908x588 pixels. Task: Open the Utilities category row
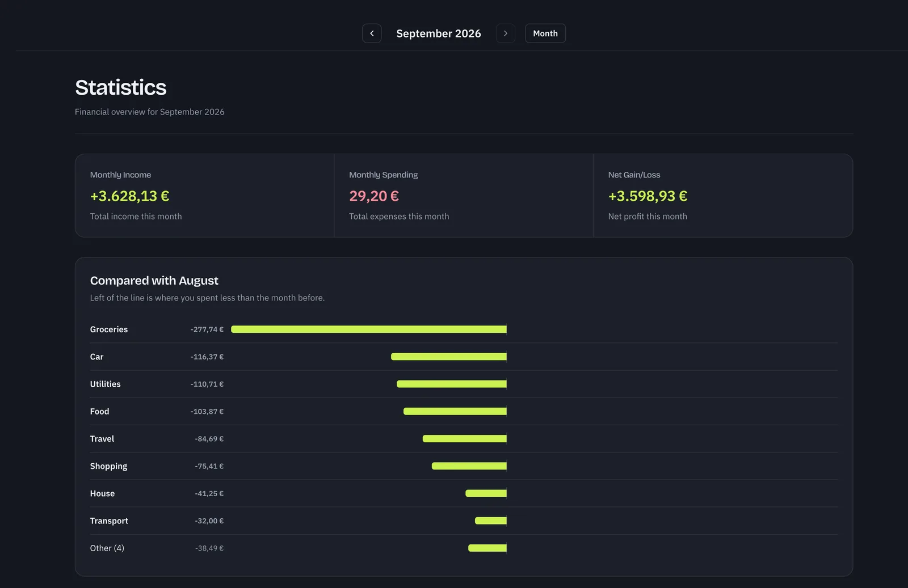click(464, 384)
